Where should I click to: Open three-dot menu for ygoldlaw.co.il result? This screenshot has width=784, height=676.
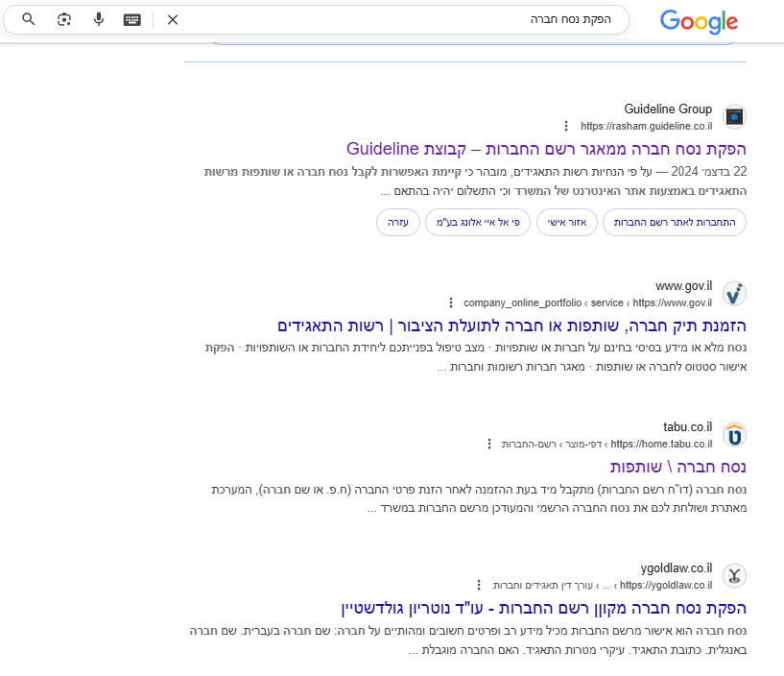coord(479,585)
